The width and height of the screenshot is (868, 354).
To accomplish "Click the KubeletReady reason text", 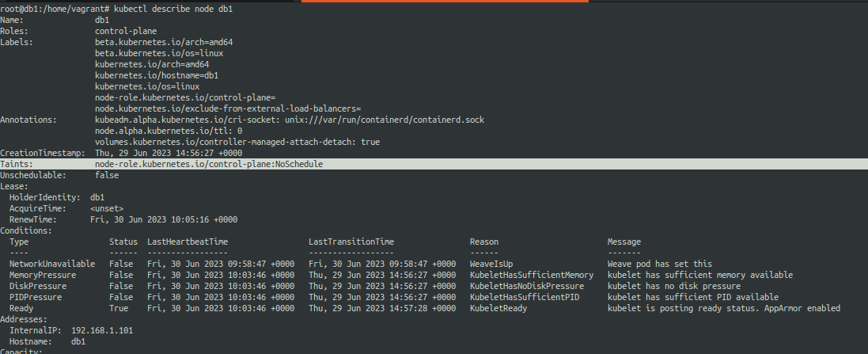I will click(498, 308).
